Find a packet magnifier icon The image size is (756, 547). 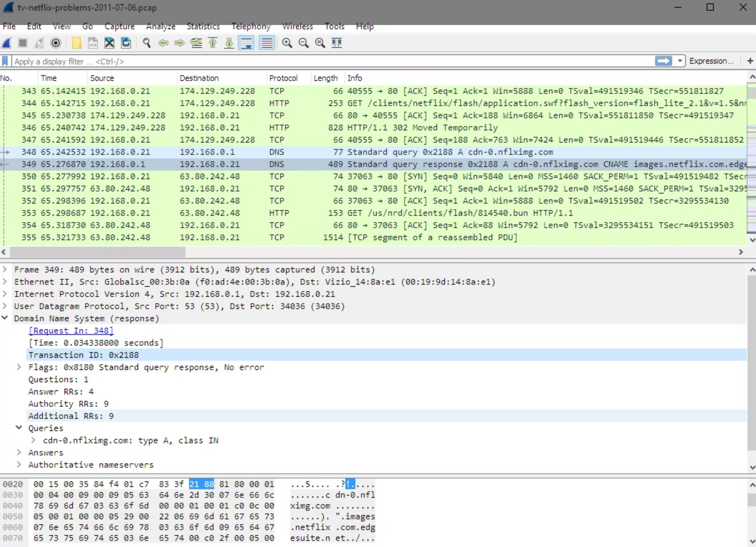(147, 43)
